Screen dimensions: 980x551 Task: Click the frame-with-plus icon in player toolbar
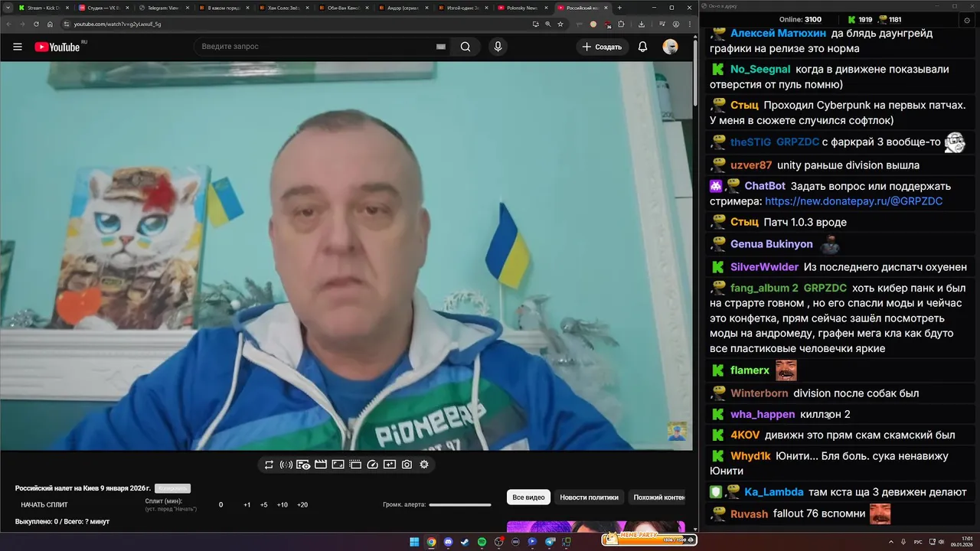[x=390, y=465]
